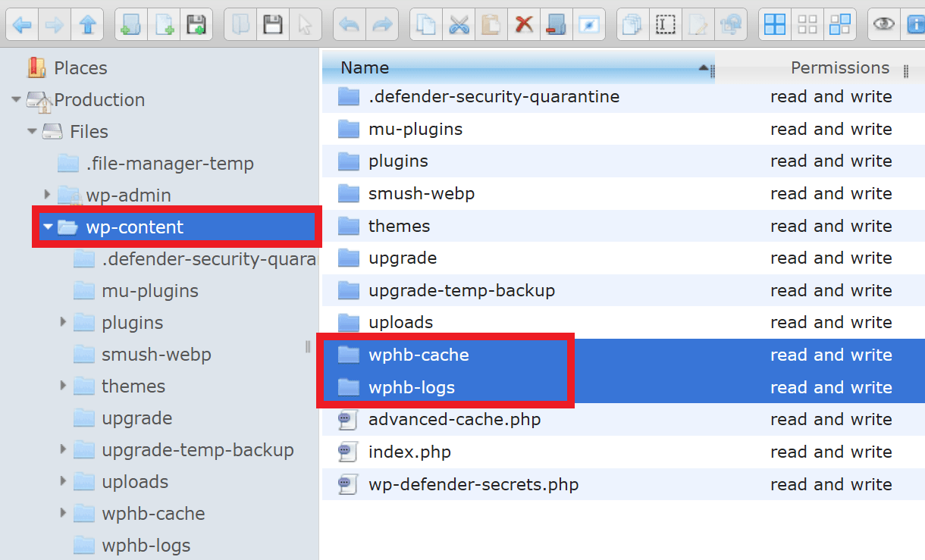Sort files by the Permissions column header

[x=840, y=67]
